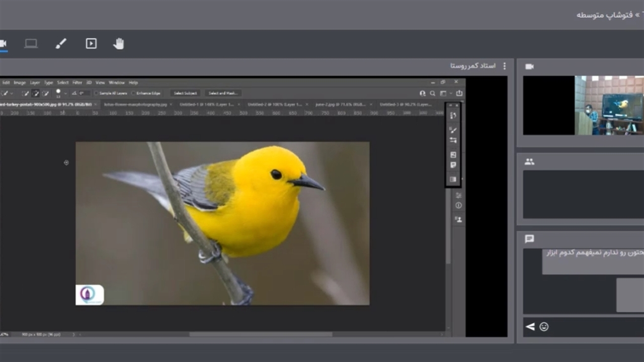
Task: Click the Select and Mask button
Action: 223,93
